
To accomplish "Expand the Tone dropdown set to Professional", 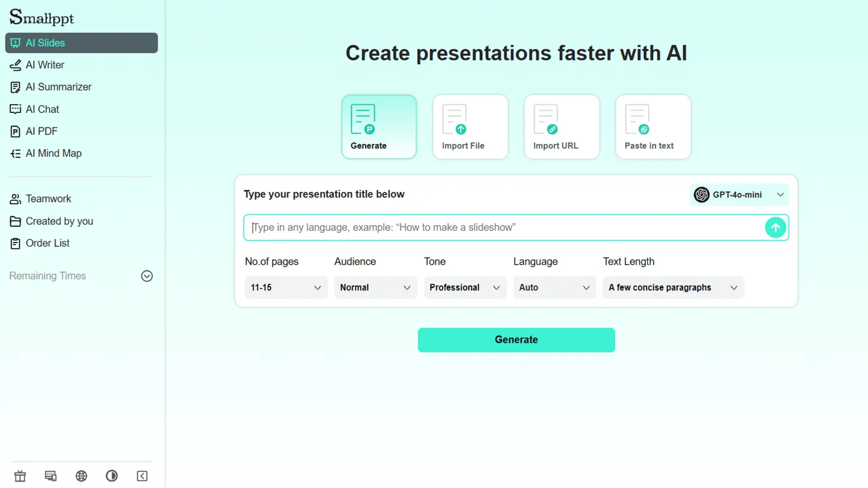I will tap(465, 287).
